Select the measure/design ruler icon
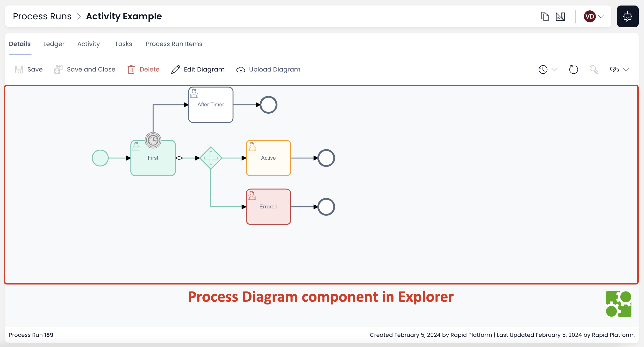Screen dimensions: 644x347 click(x=560, y=16)
